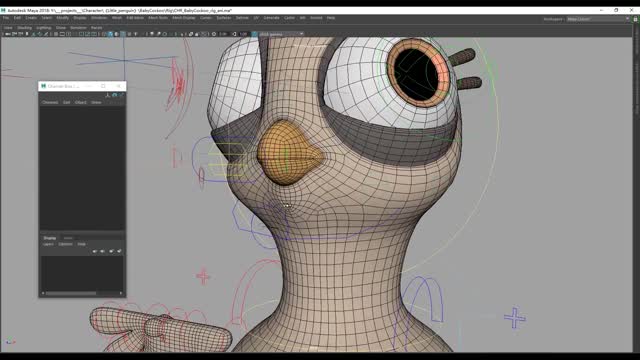Click Create new empty layer icon
This screenshot has width=640, height=360.
[x=111, y=251]
